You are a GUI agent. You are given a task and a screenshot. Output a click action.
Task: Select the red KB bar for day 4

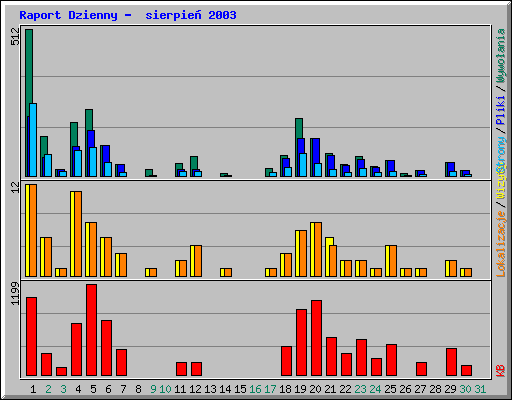(x=77, y=350)
